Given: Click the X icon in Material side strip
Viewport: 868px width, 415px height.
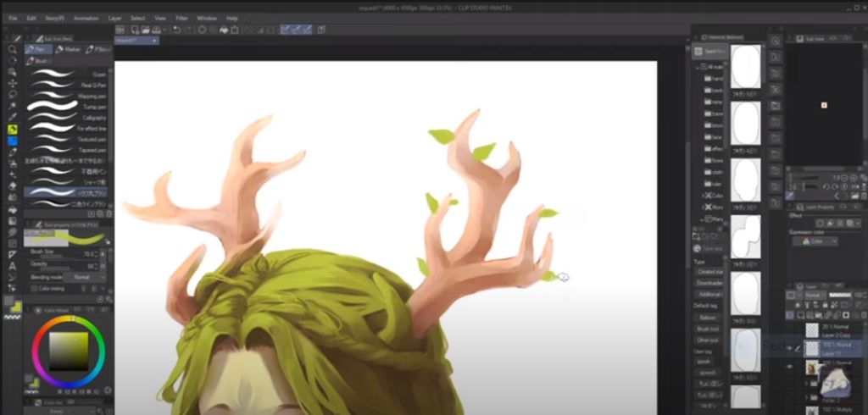Looking at the screenshot, I should (776, 89).
